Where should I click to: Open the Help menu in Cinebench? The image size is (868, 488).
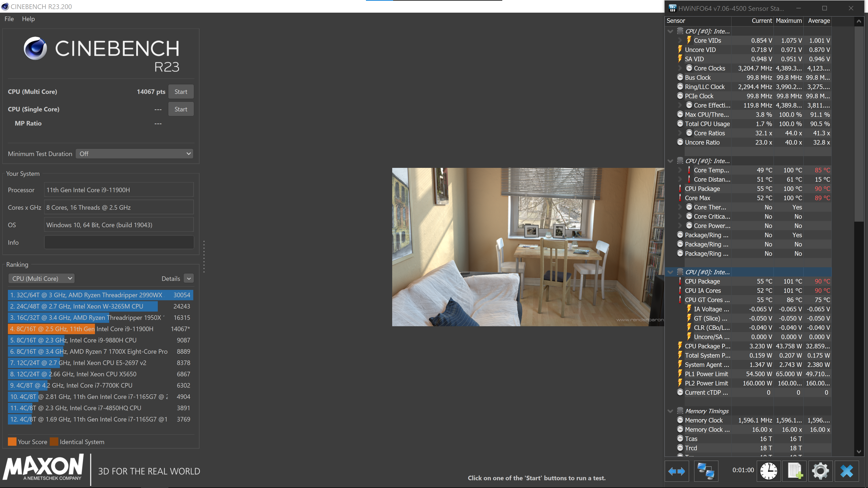point(28,19)
